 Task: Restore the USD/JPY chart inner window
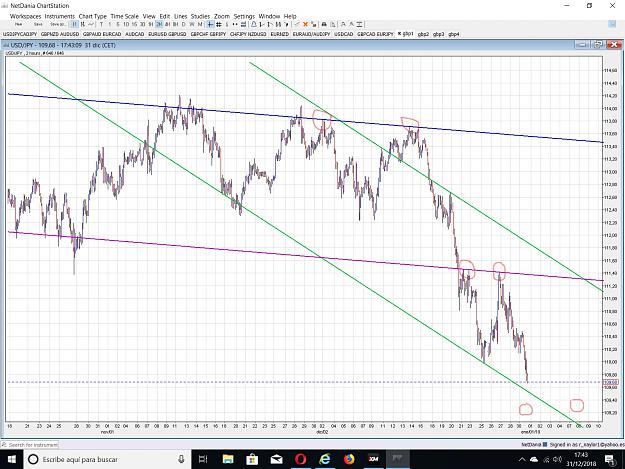point(598,45)
